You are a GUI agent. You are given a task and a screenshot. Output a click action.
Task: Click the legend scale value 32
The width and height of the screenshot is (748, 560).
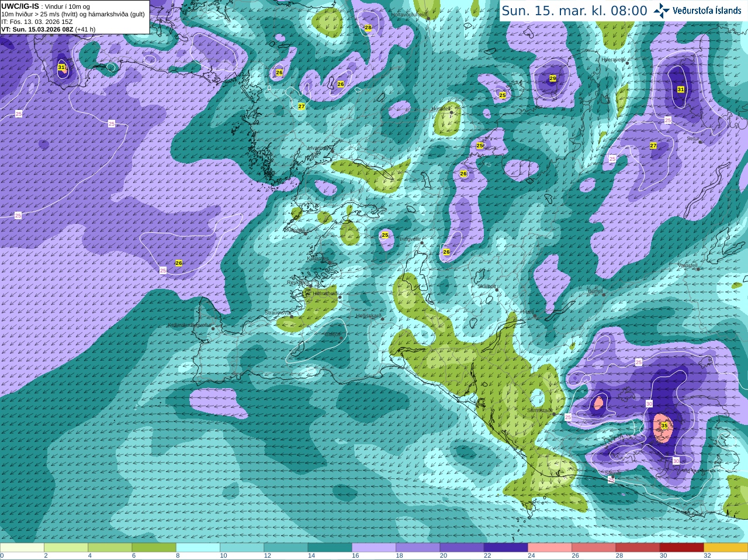click(707, 556)
